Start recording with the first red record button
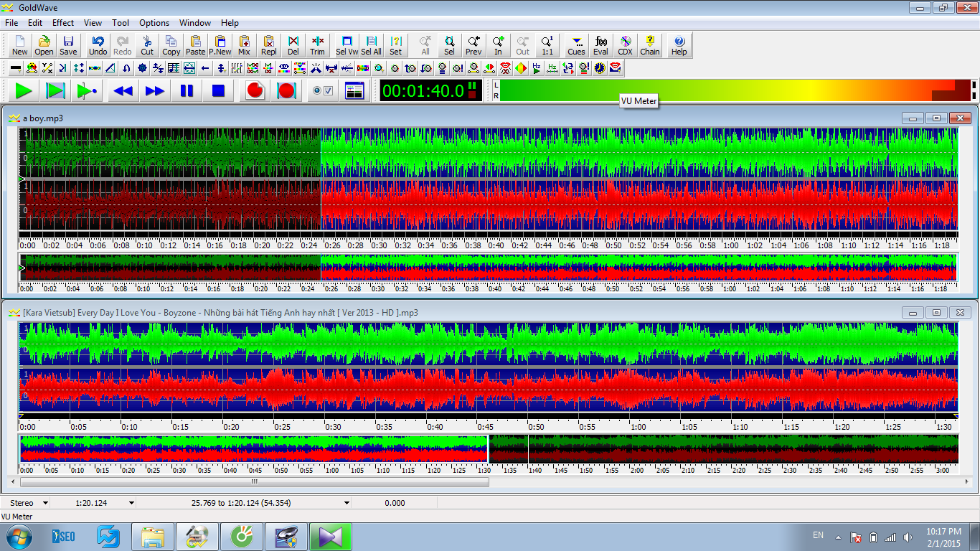 point(255,91)
